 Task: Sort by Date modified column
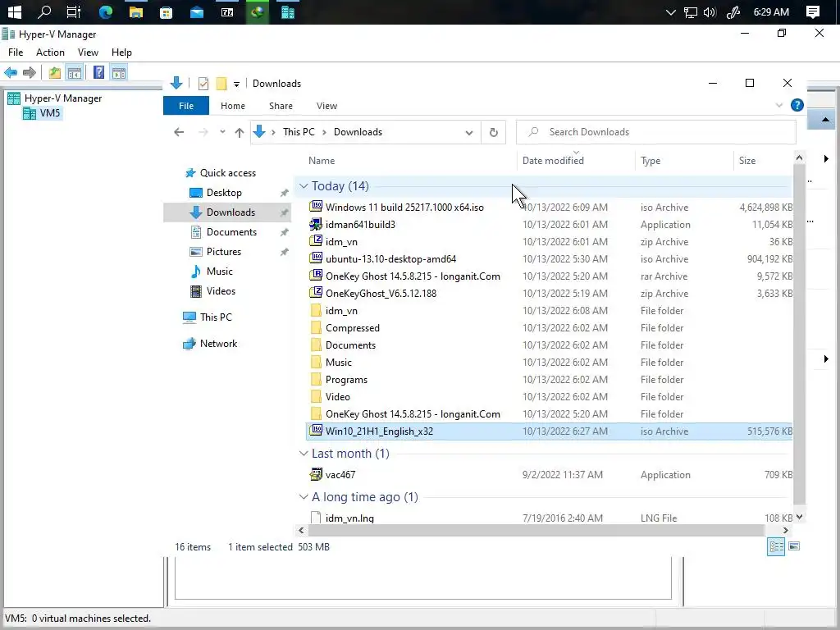(x=577, y=161)
